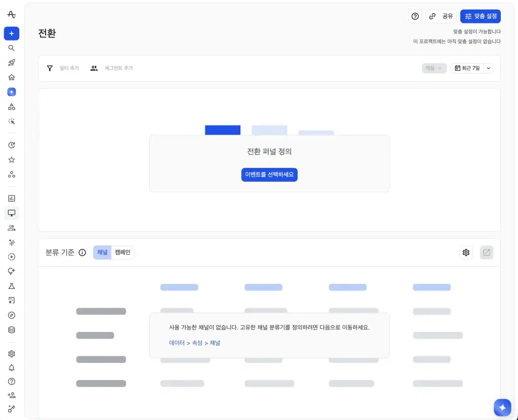Open search from the sidebar magnifier icon
Screen dimensions: 518x420
[x=12, y=48]
